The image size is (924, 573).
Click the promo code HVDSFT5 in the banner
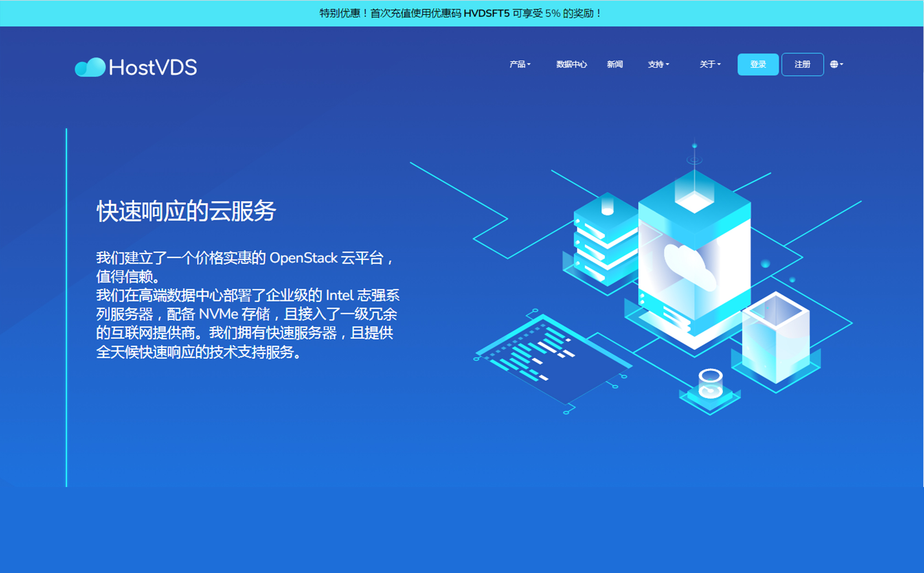pos(486,14)
